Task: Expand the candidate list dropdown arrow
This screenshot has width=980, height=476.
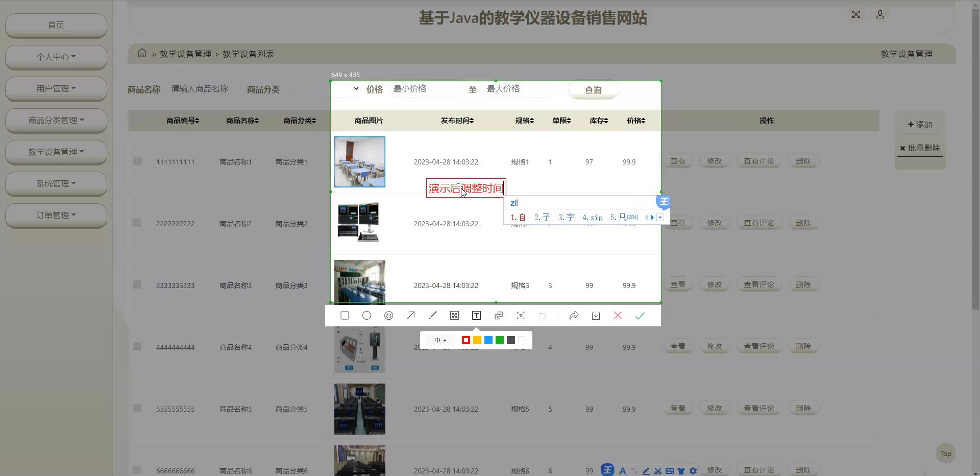Action: [x=660, y=218]
